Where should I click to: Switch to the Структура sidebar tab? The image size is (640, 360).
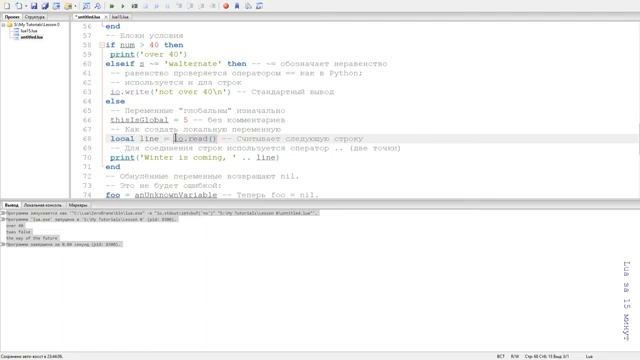pos(34,17)
